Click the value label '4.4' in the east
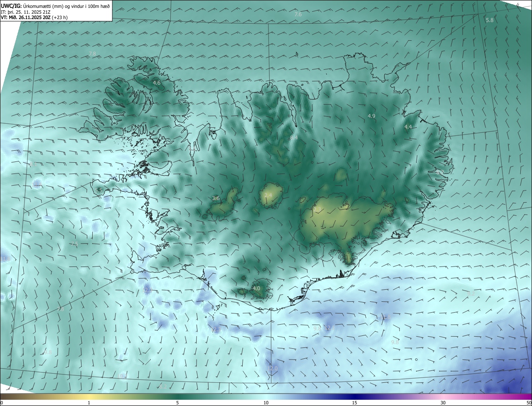 (408, 127)
